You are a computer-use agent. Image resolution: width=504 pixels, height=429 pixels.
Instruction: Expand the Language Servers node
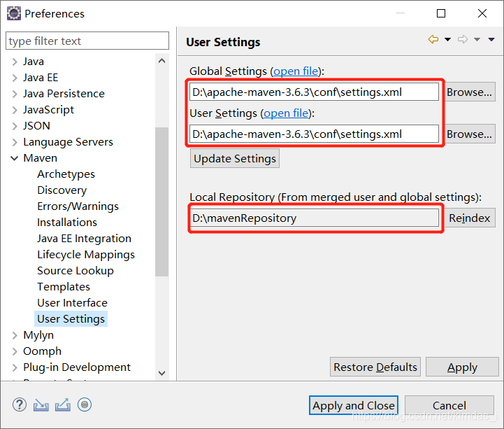point(15,142)
